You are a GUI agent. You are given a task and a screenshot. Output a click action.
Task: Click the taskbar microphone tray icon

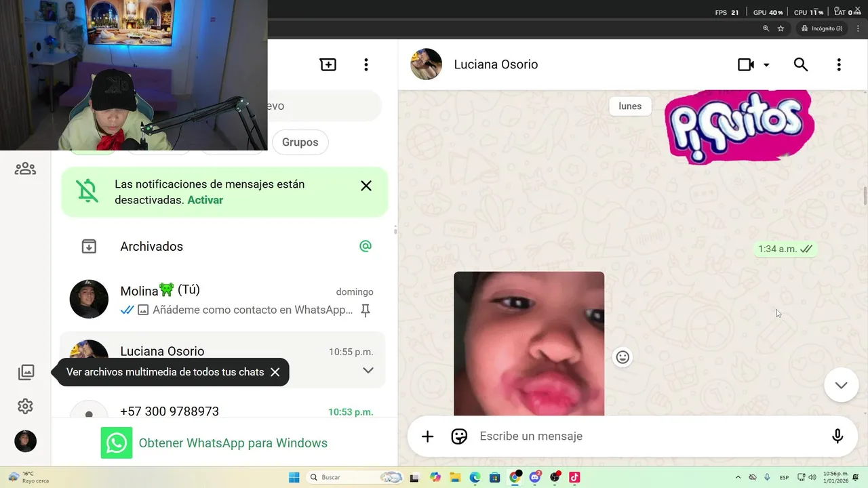tap(767, 477)
